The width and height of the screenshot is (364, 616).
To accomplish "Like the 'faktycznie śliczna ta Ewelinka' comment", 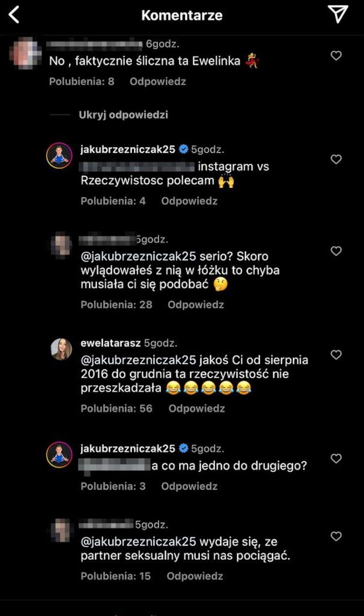I will point(336,56).
